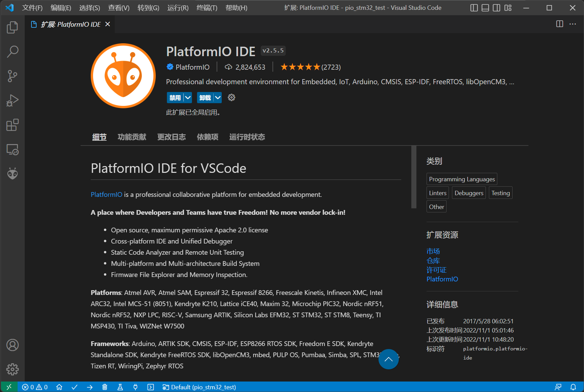Viewport: 584px width, 392px height.
Task: Open Remote Explorer view
Action: [x=13, y=149]
